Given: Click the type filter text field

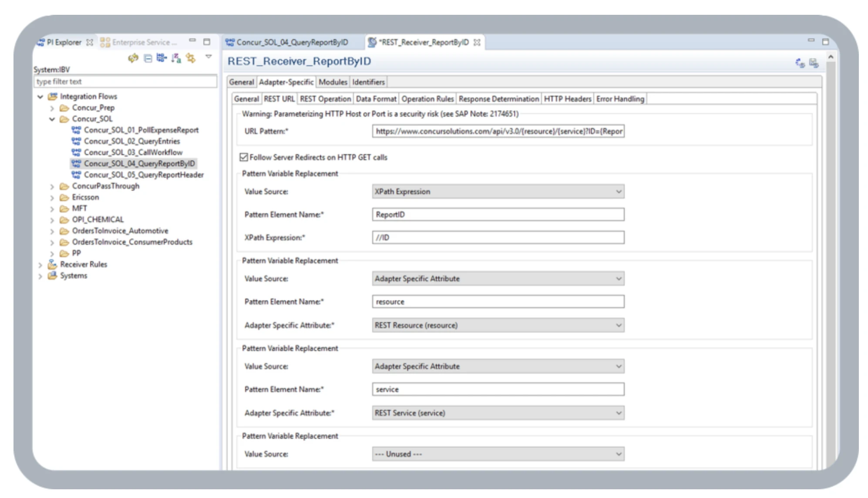Looking at the screenshot, I should click(125, 81).
